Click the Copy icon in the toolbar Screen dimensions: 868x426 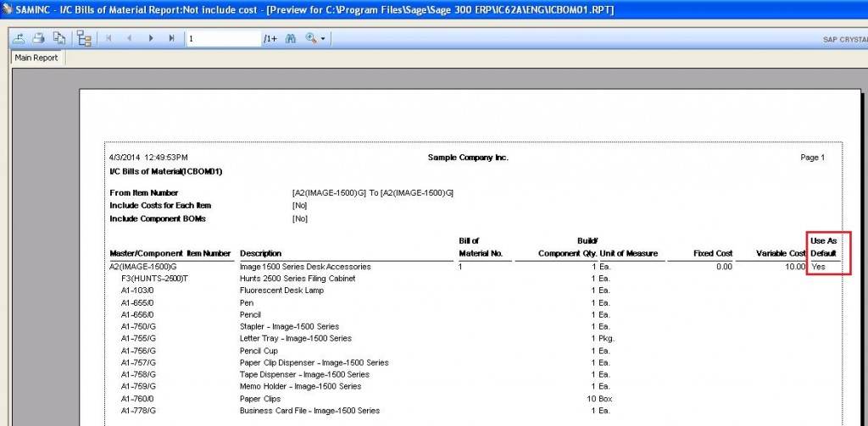[x=58, y=38]
